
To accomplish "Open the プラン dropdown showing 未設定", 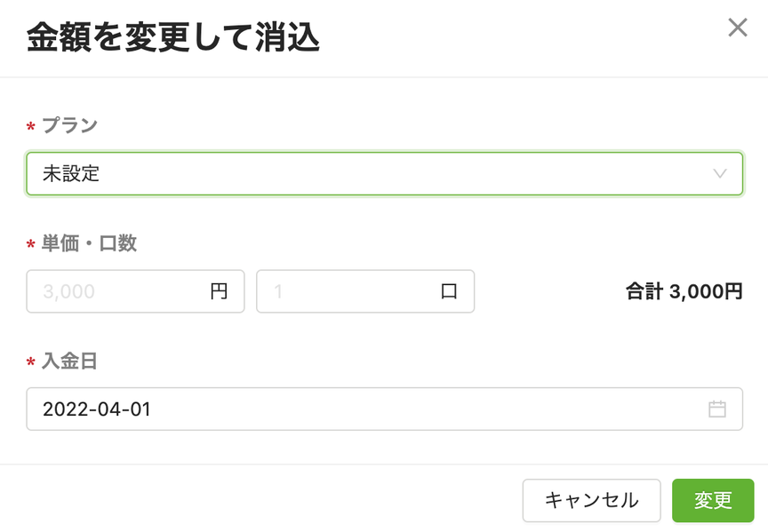I will 385,174.
